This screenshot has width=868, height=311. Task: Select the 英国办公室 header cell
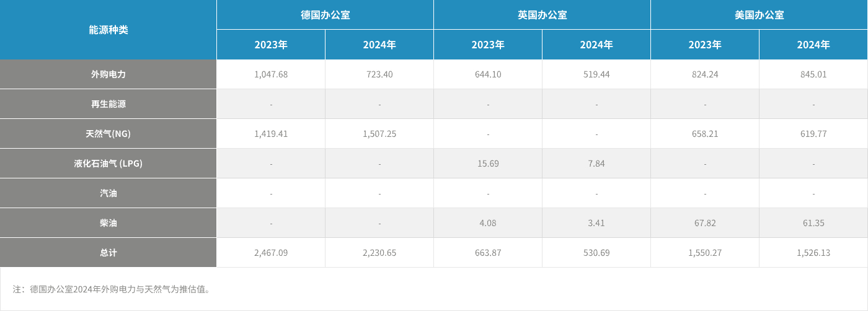542,15
